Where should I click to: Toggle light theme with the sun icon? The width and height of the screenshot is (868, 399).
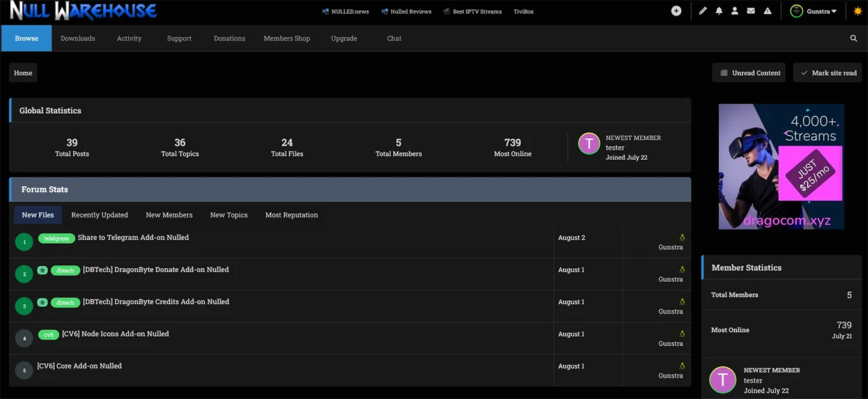pos(858,11)
